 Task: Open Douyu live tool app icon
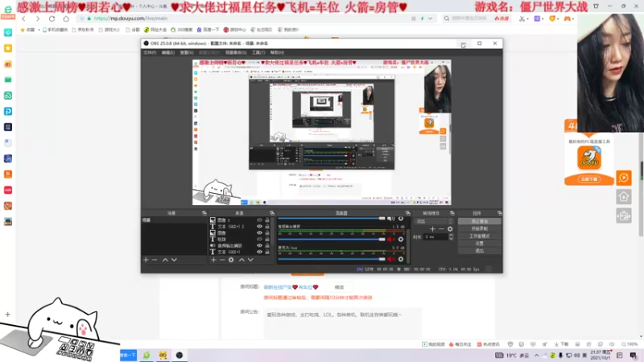pos(589,158)
